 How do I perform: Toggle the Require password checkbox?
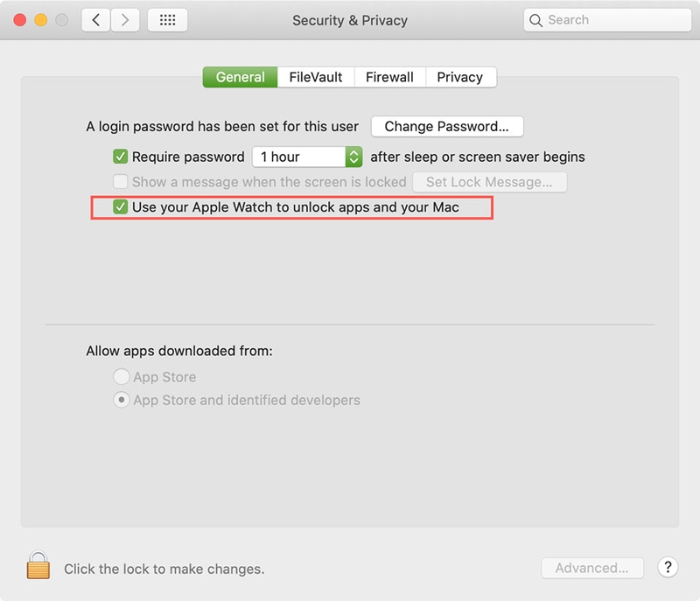point(120,157)
